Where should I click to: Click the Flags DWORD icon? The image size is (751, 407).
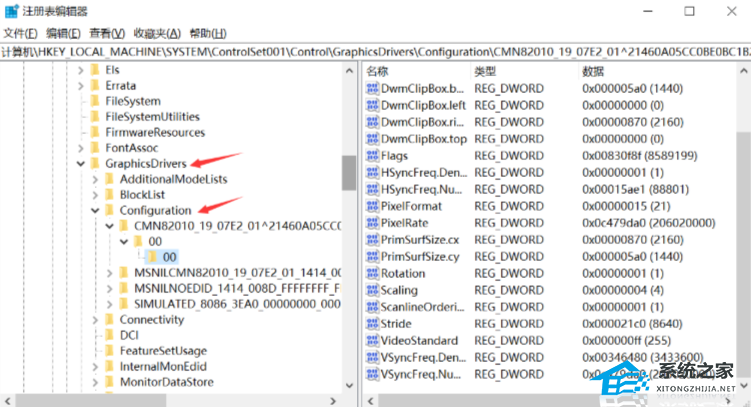(372, 156)
